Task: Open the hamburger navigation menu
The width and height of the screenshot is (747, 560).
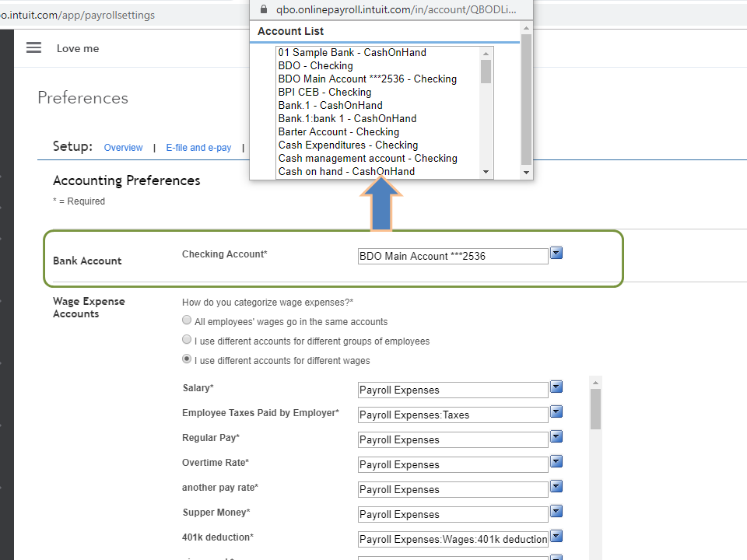Action: pos(33,47)
